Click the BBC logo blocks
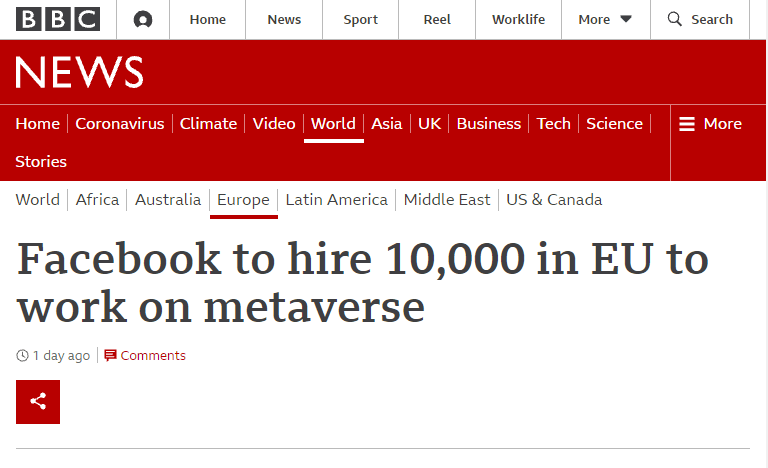Viewport: 768px width, 468px height. click(58, 19)
